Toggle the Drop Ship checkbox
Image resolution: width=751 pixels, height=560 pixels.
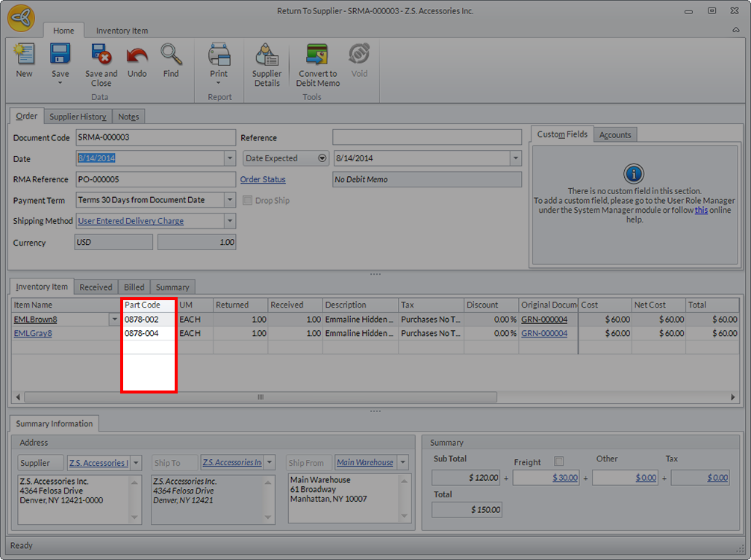[x=248, y=201]
